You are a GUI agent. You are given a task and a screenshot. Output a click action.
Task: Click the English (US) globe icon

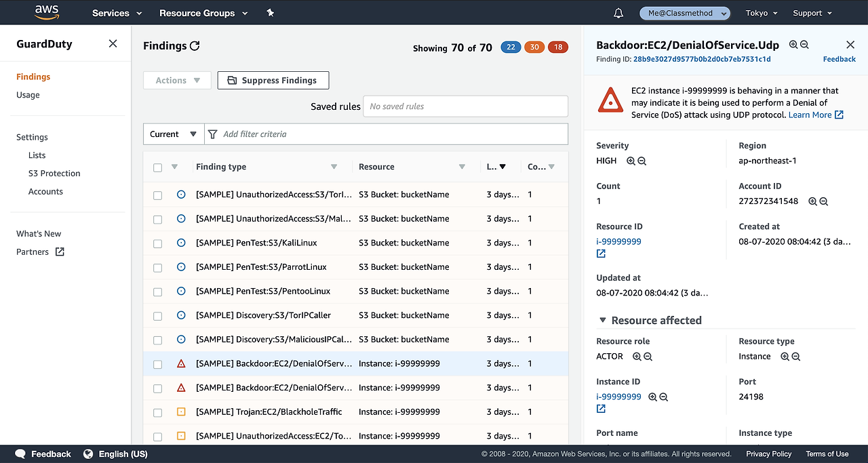[88, 454]
